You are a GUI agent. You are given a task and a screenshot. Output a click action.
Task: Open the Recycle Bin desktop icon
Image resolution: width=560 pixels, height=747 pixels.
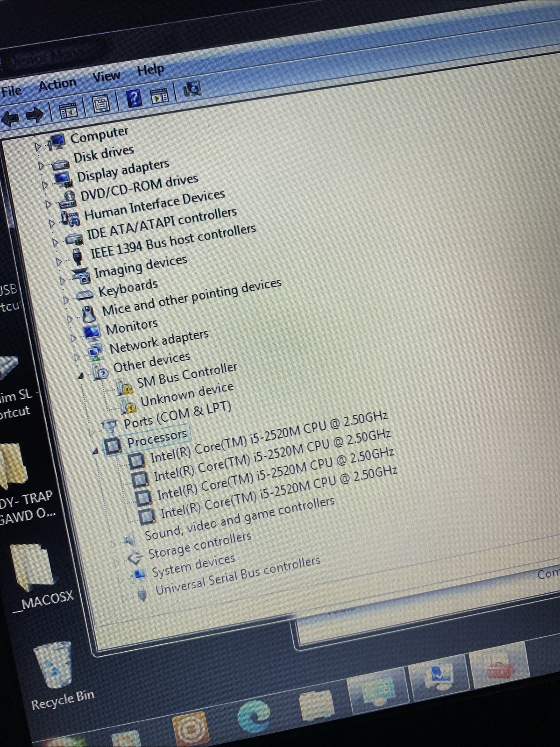[55, 664]
